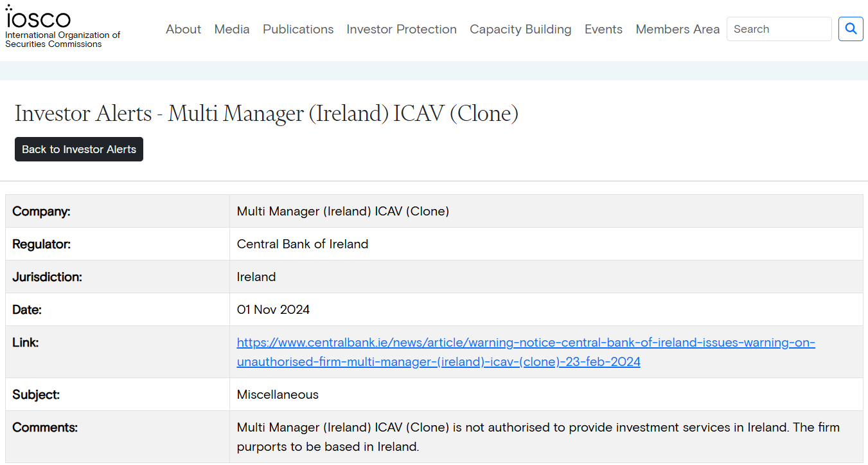Image resolution: width=868 pixels, height=465 pixels.
Task: Open the Media menu
Action: pyautogui.click(x=232, y=30)
